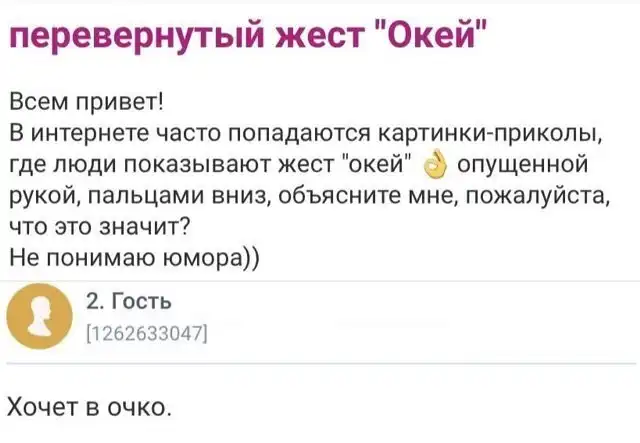
Task: Open the thread title "перевернутый жест Окей"
Action: coord(249,37)
